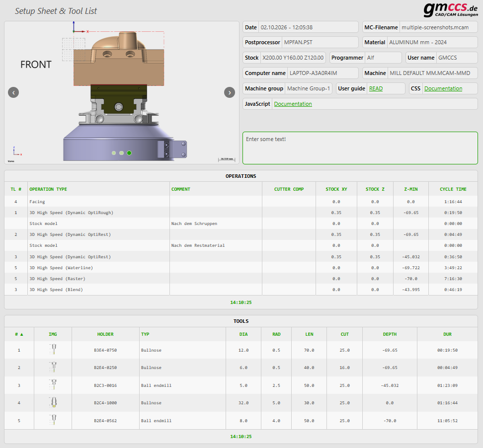Screen dimensions: 483x448
Task: Sort tools by DIA column
Action: 243,334
